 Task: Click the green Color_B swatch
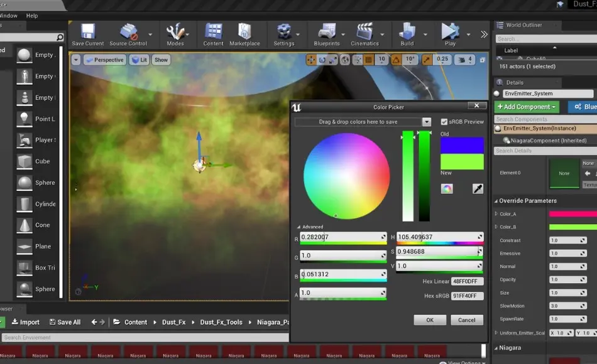[574, 227]
